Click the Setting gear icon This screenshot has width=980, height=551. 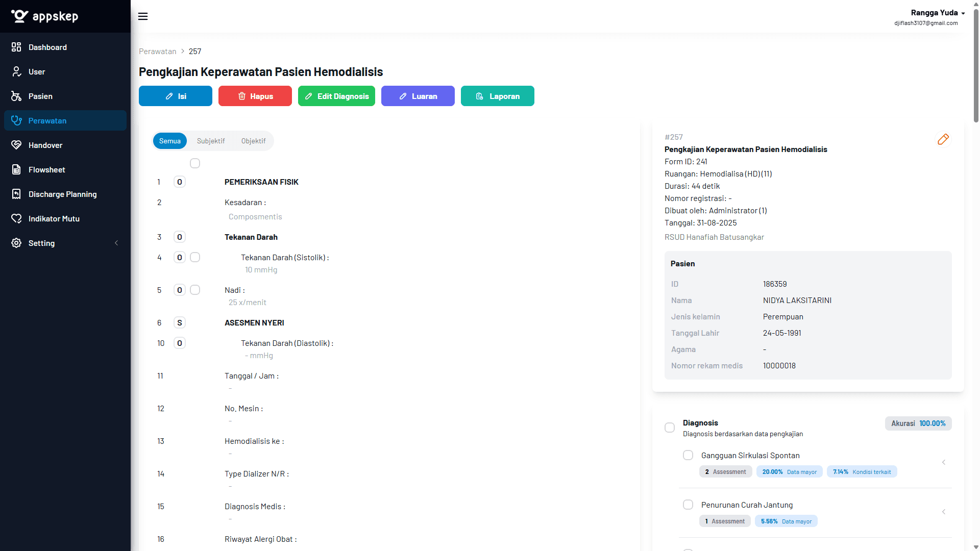16,243
